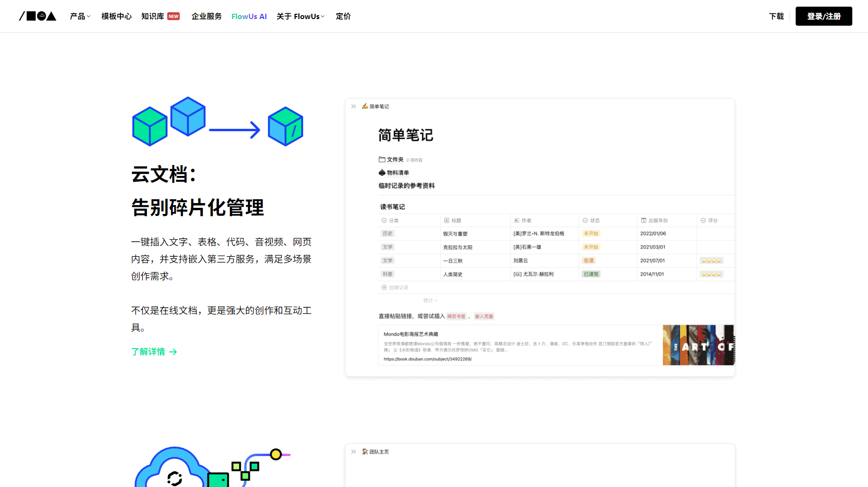Click the cube illustration above 云文档
Viewport: 868px width, 487px height.
(217, 122)
